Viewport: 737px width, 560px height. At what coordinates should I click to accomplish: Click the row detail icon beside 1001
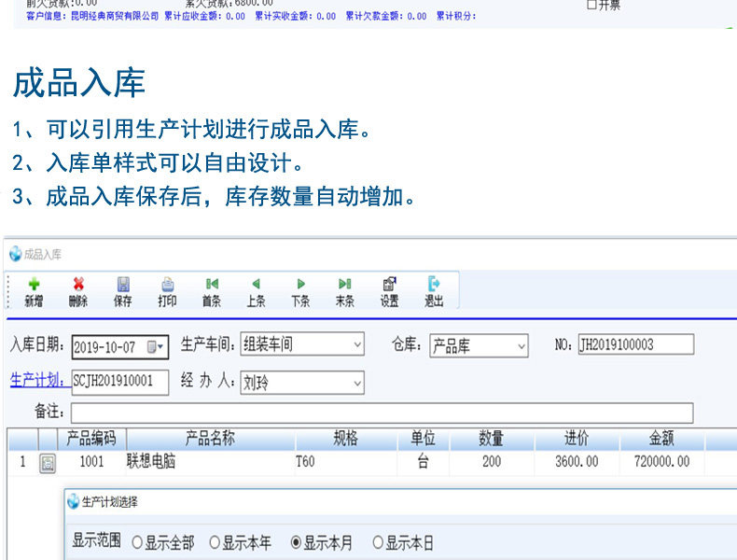pyautogui.click(x=48, y=463)
